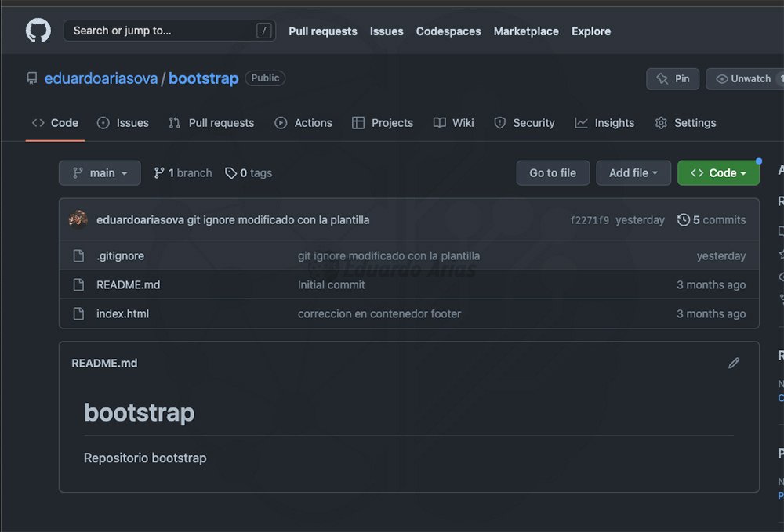Click 3 months ago on index.html row
The height and width of the screenshot is (532, 784).
(x=711, y=313)
